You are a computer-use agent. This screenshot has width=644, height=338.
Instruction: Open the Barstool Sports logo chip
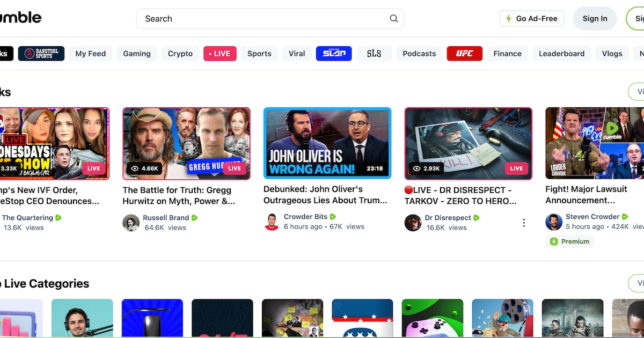(41, 54)
